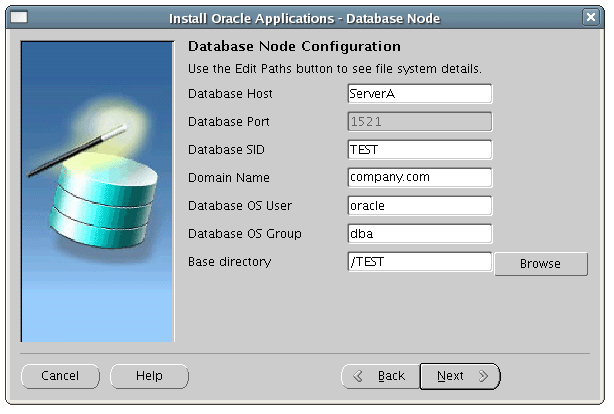
Task: Focus the Database OS Group field
Action: click(420, 234)
